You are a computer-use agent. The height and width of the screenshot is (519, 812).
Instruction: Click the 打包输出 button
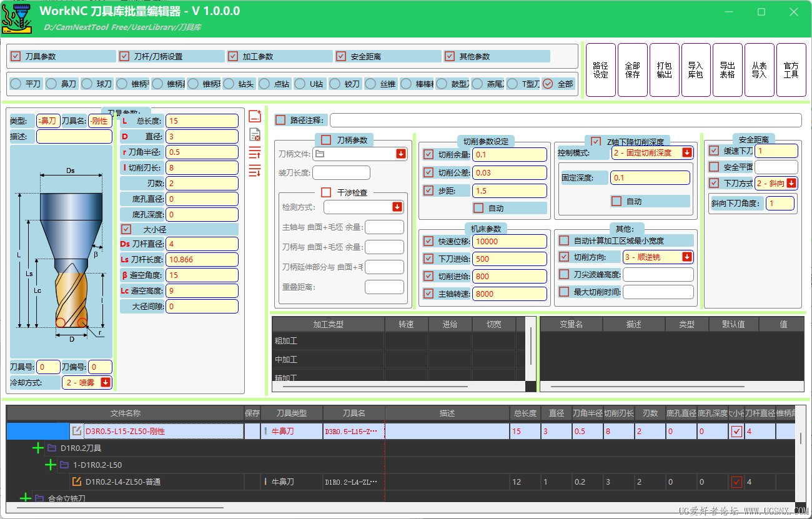[664, 70]
